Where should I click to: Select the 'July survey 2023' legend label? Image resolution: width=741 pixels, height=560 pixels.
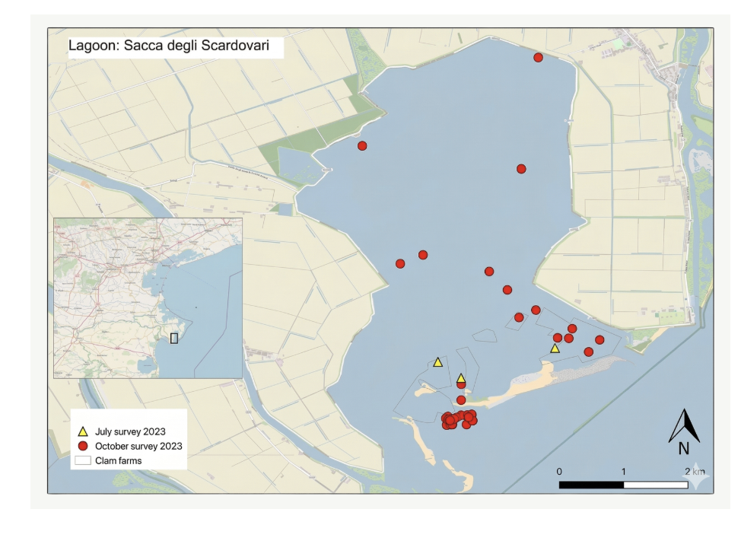[130, 431]
